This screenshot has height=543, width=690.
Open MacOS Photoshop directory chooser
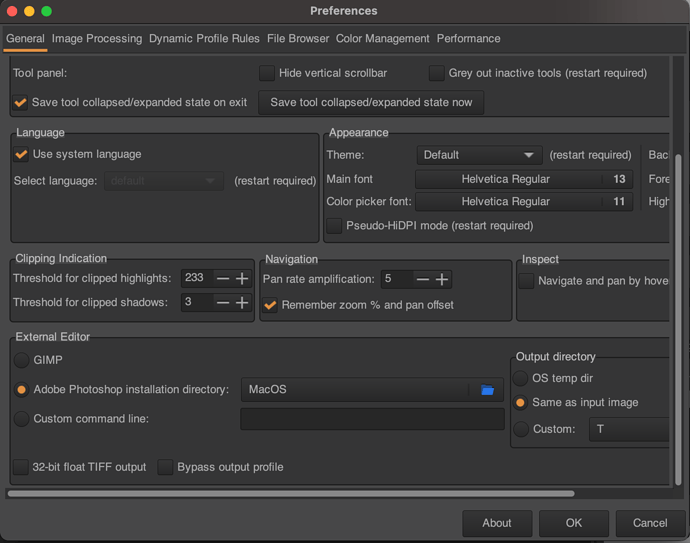pos(372,389)
